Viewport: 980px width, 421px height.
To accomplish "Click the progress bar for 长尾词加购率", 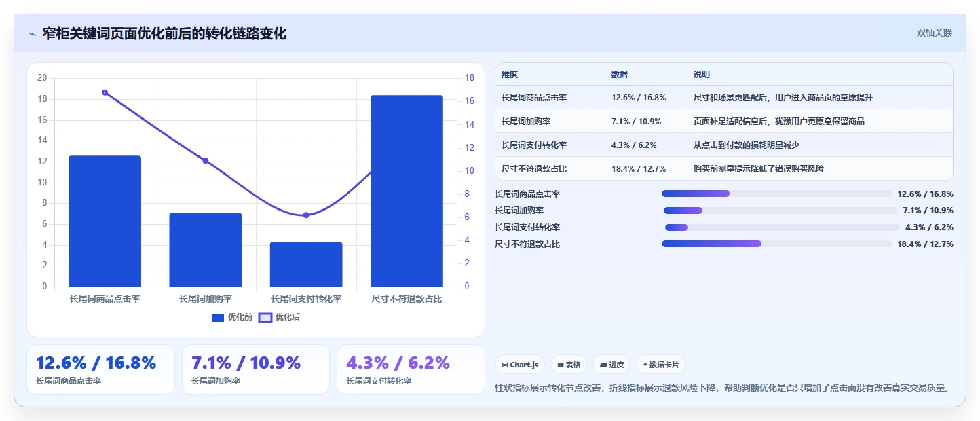I will point(780,210).
